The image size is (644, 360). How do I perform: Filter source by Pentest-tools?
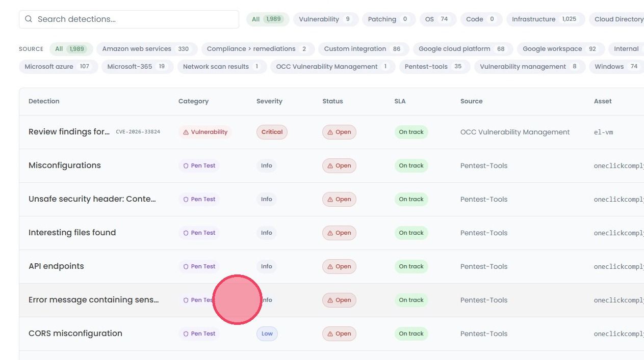[434, 67]
